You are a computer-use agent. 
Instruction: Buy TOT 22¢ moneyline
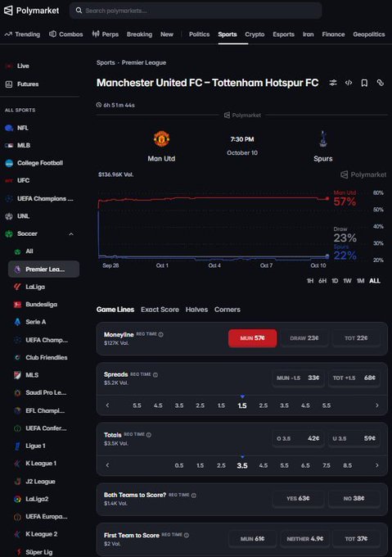coord(356,338)
